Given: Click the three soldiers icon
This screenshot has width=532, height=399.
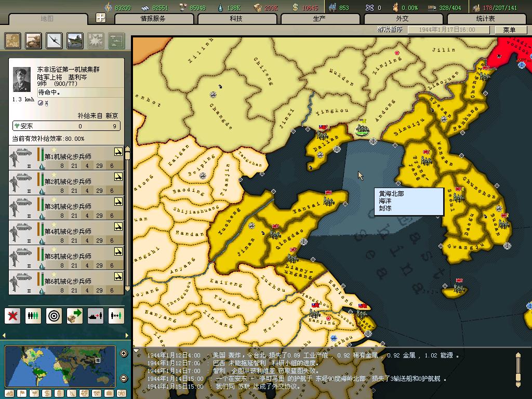Looking at the screenshot, I should click(x=33, y=315).
